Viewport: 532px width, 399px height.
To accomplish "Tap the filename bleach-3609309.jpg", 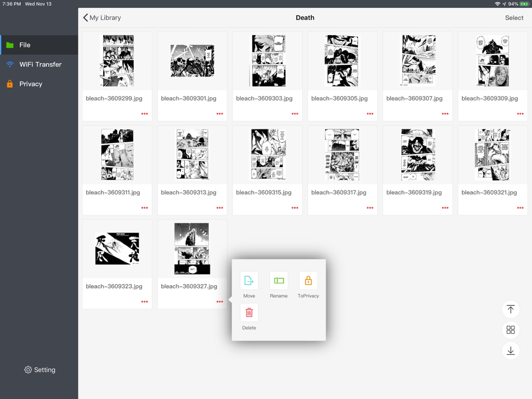I will [489, 98].
